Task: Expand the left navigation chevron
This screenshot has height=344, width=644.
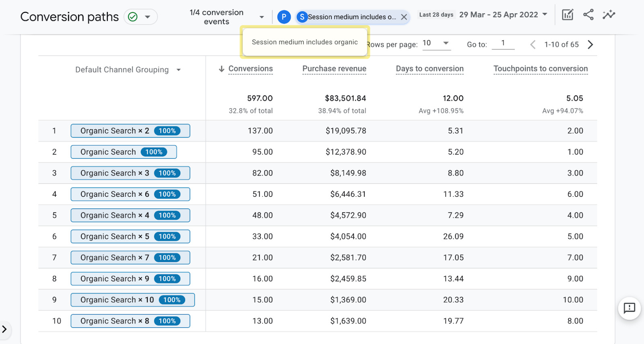Action: pyautogui.click(x=4, y=329)
